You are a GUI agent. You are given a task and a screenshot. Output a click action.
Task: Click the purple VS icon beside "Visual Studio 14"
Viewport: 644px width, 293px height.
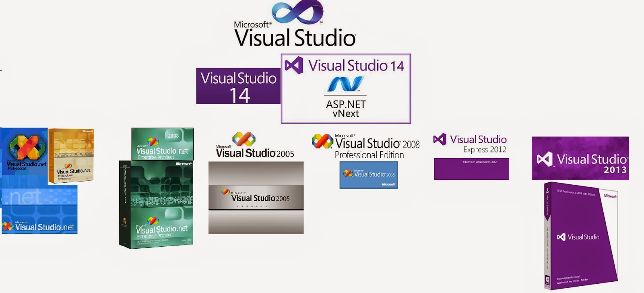click(x=294, y=65)
